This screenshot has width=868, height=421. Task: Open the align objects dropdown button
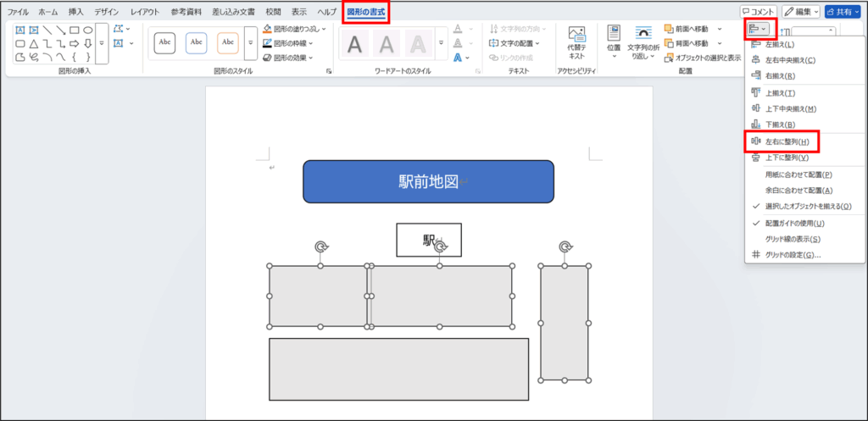(x=759, y=29)
